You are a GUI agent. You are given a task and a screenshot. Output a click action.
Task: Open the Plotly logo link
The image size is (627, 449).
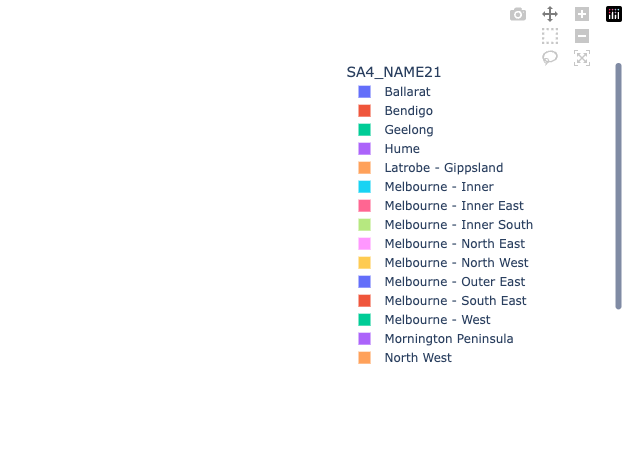(x=614, y=14)
